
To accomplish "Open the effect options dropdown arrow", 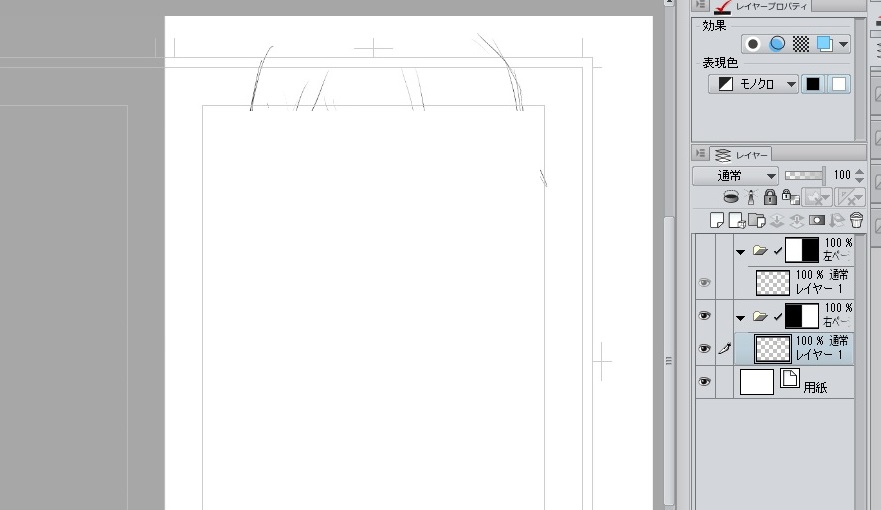I will (x=843, y=44).
